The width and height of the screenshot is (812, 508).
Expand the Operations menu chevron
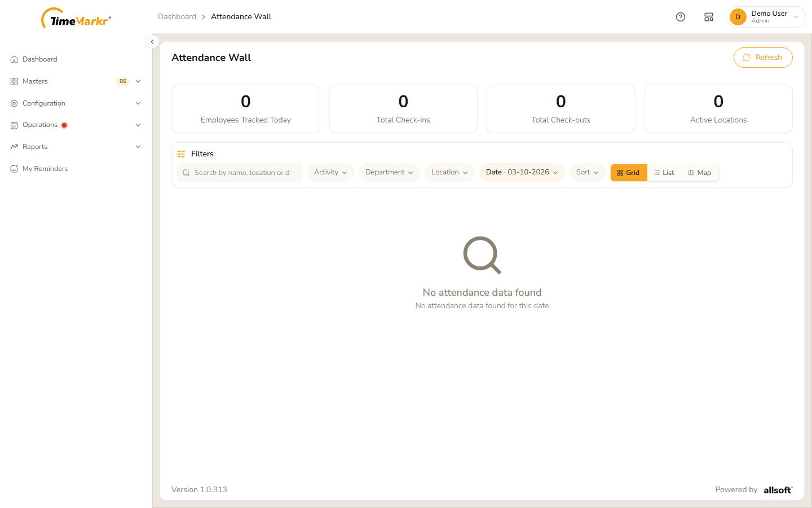pyautogui.click(x=138, y=125)
